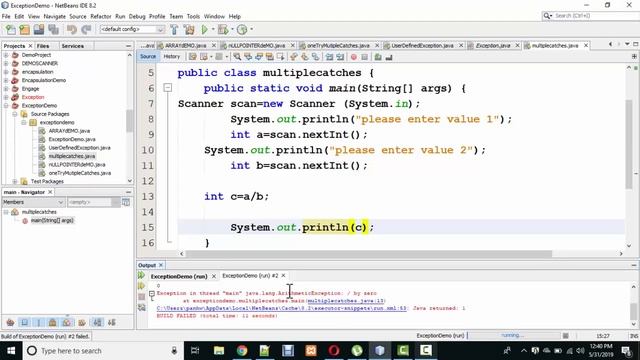Click the Stop icon in Output sidebar
Screen dimensions: 640x360
tap(141, 297)
